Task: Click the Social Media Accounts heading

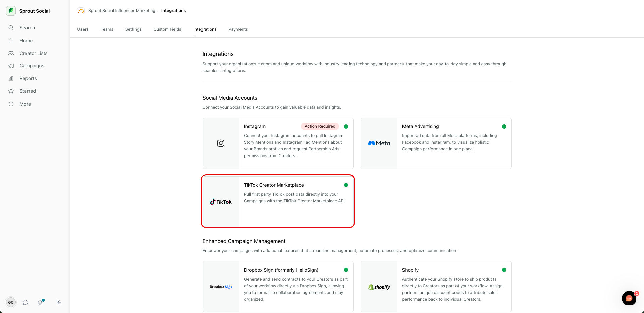Action: [230, 98]
